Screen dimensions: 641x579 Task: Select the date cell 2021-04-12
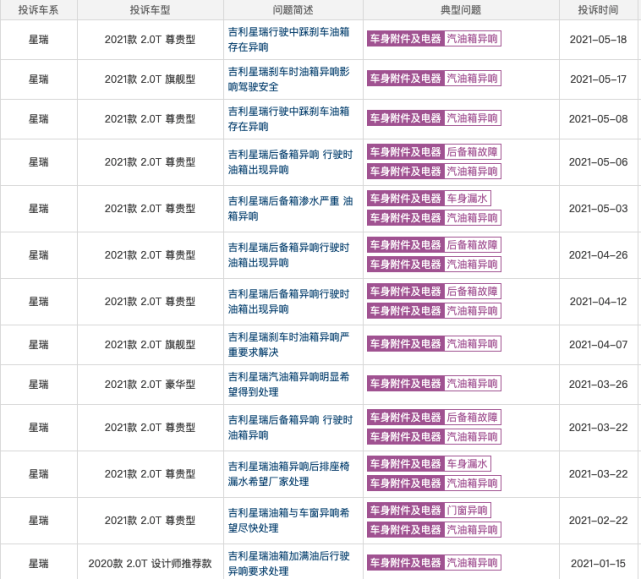(x=598, y=302)
